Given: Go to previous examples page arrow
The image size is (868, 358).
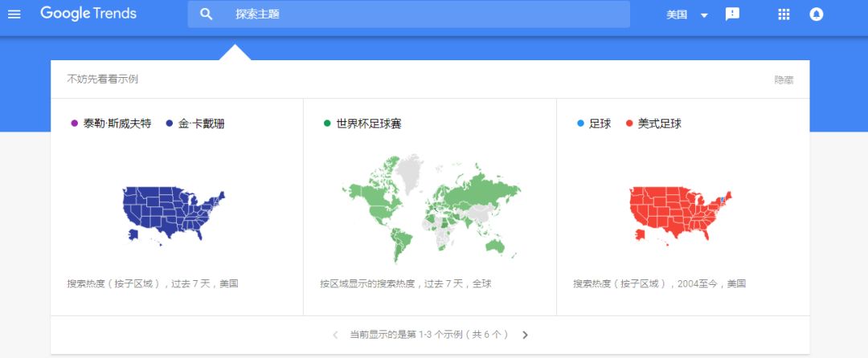Looking at the screenshot, I should click(x=335, y=335).
